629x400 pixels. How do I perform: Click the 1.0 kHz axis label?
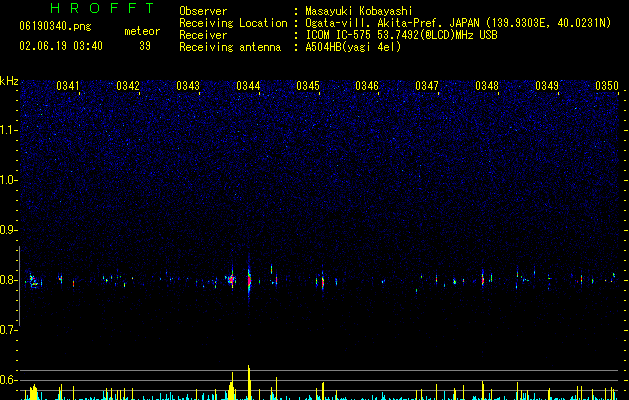click(x=9, y=180)
